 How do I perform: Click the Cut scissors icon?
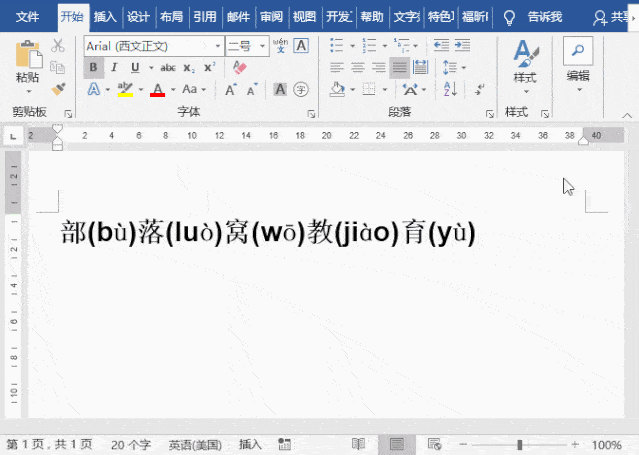58,46
